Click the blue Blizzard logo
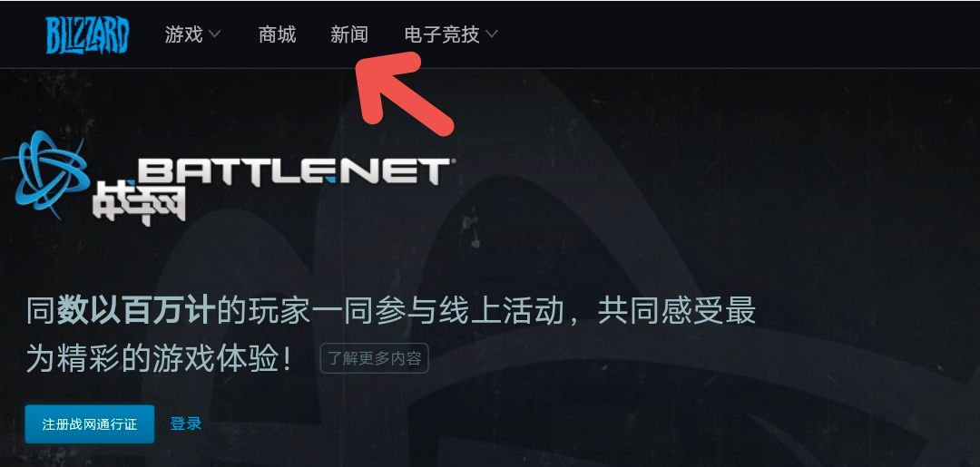 click(x=87, y=35)
